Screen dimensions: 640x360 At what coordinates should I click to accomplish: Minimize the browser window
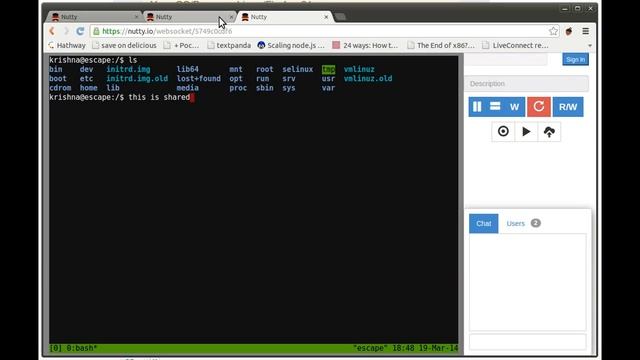565,9
